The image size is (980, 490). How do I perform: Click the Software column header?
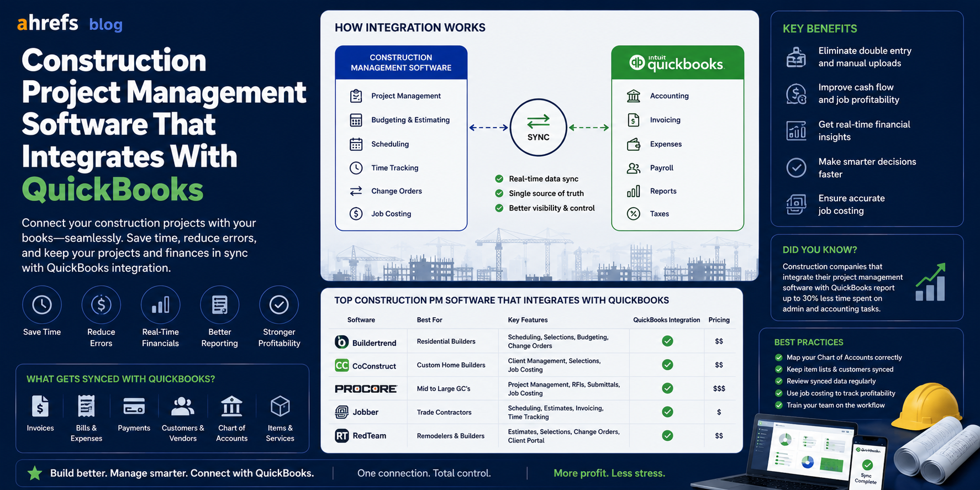pos(361,320)
